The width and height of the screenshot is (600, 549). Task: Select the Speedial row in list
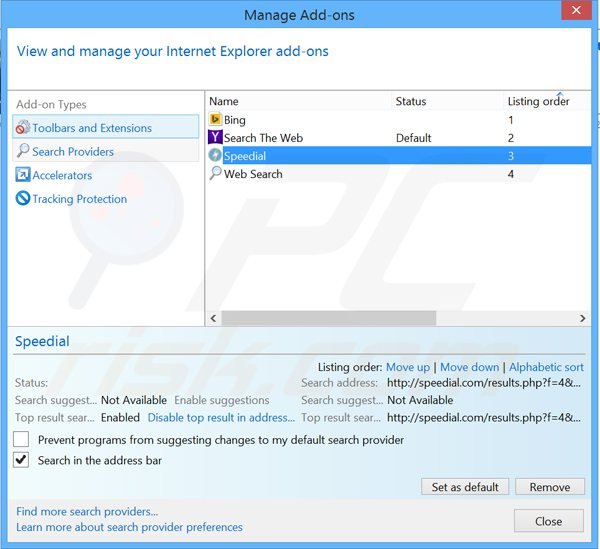(399, 156)
